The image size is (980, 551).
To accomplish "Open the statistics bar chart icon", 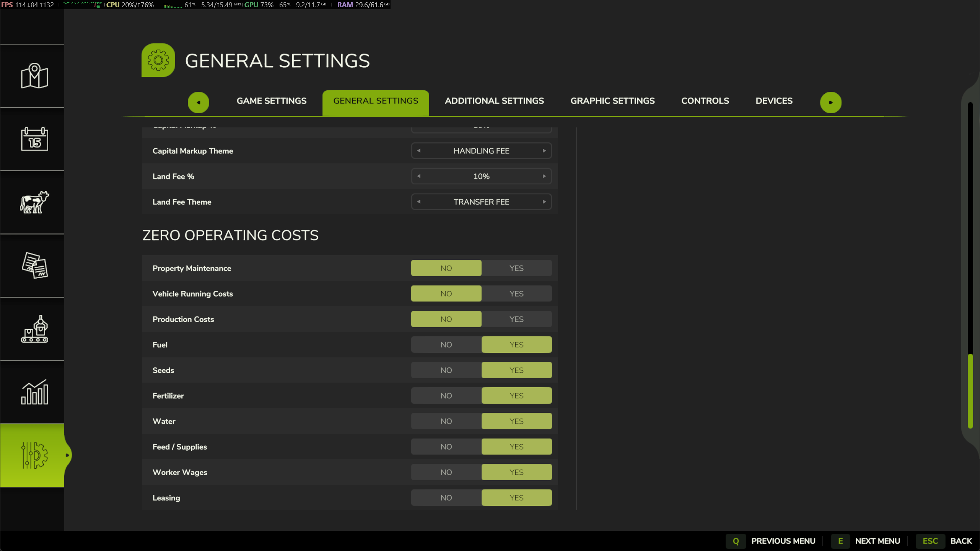I will point(34,392).
